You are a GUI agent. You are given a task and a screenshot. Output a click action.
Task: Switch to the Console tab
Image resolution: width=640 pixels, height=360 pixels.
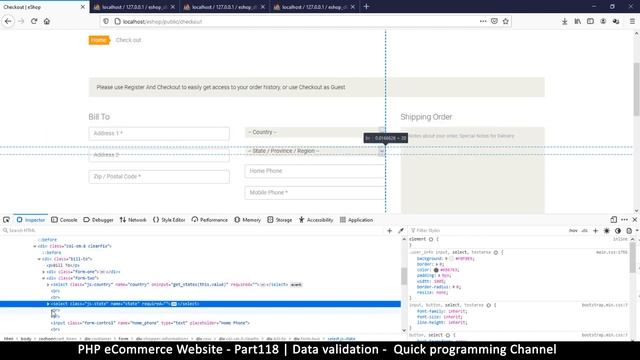[x=64, y=220]
